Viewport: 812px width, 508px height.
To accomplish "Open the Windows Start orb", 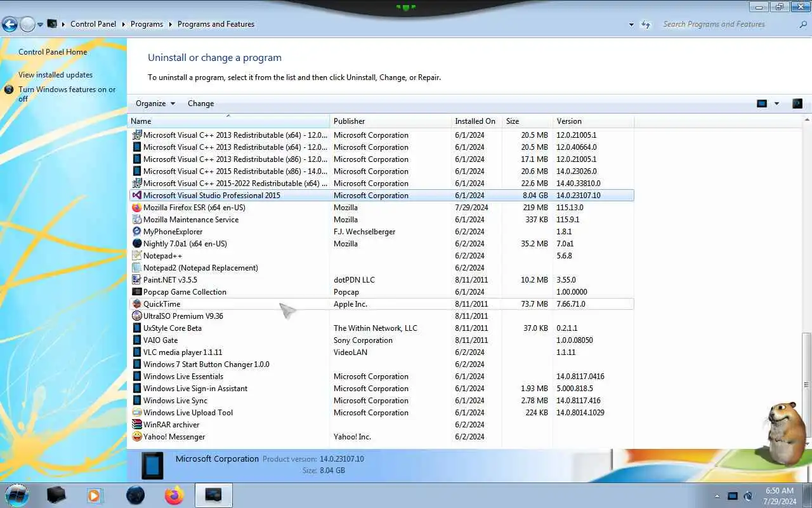I will (x=16, y=495).
